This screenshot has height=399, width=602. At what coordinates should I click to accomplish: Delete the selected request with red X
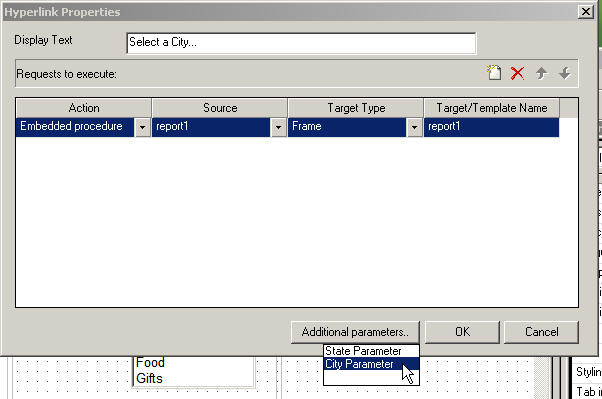click(x=517, y=73)
